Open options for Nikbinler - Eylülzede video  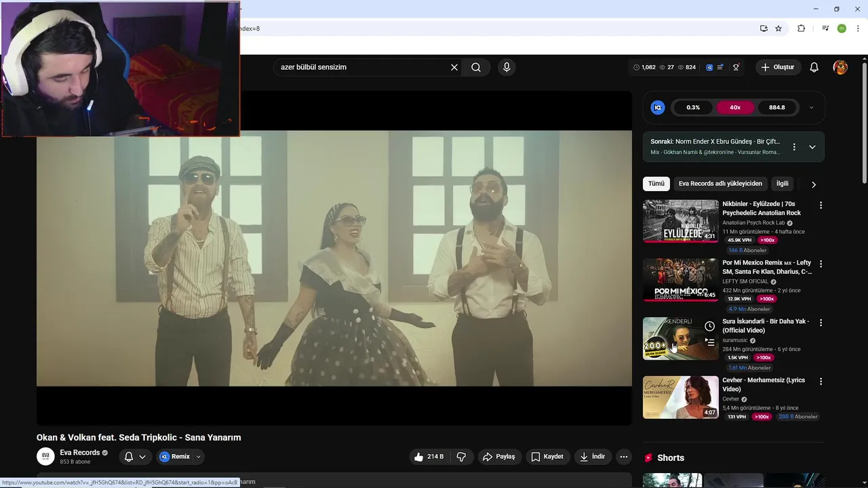click(821, 205)
